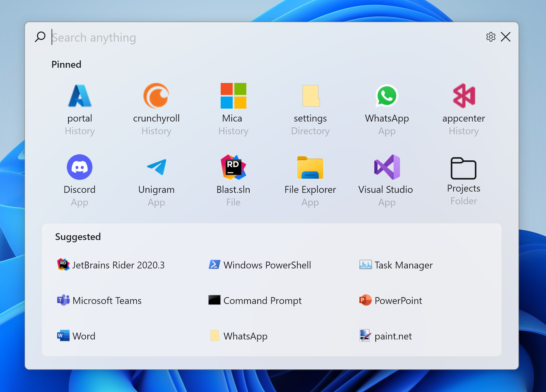This screenshot has width=546, height=392.
Task: Click the Visual Studio label
Action: pyautogui.click(x=386, y=190)
